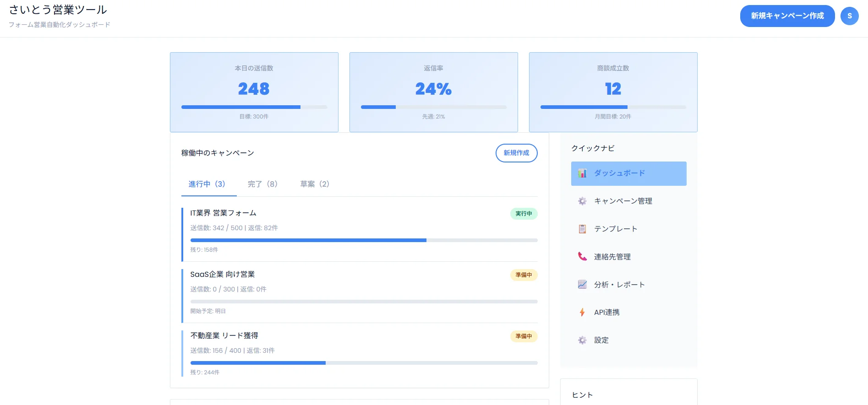Viewport: 868px width, 405px height.
Task: Click the Settings gear icon
Action: [582, 340]
